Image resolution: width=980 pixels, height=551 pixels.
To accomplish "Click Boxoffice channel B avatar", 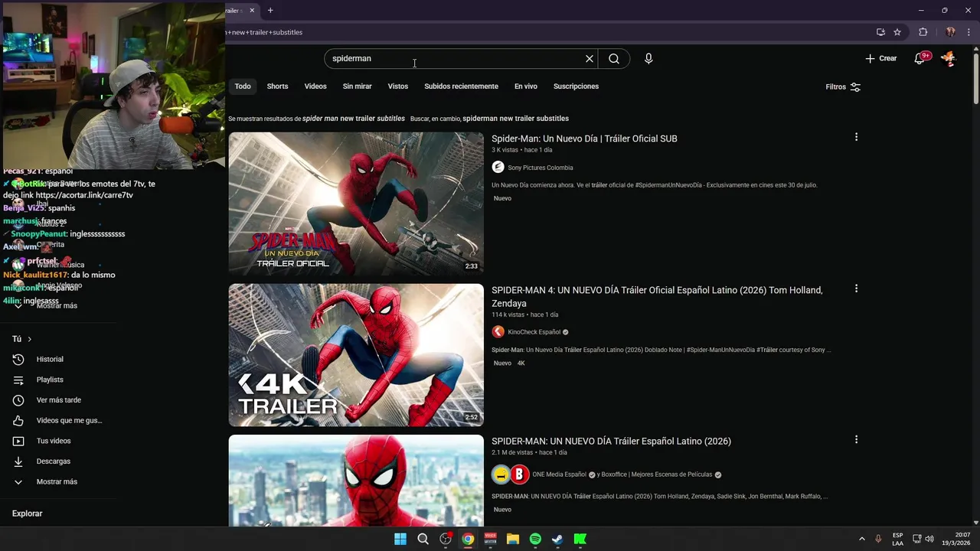I will pyautogui.click(x=520, y=474).
